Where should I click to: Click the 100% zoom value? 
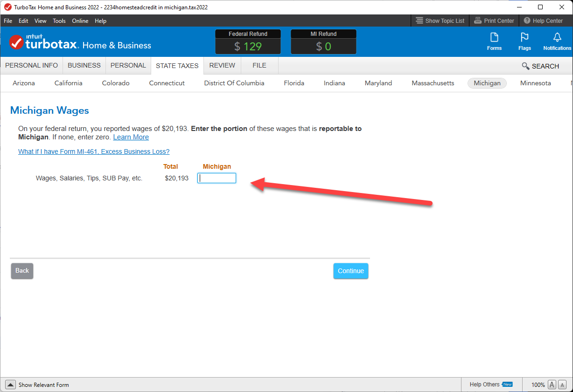coord(538,385)
